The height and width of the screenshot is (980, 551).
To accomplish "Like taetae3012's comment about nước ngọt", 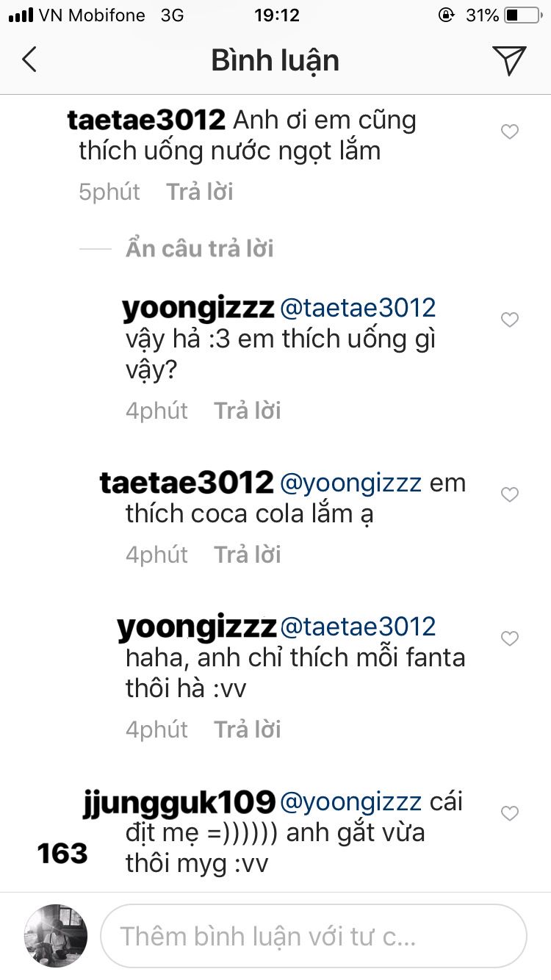I will 509,132.
